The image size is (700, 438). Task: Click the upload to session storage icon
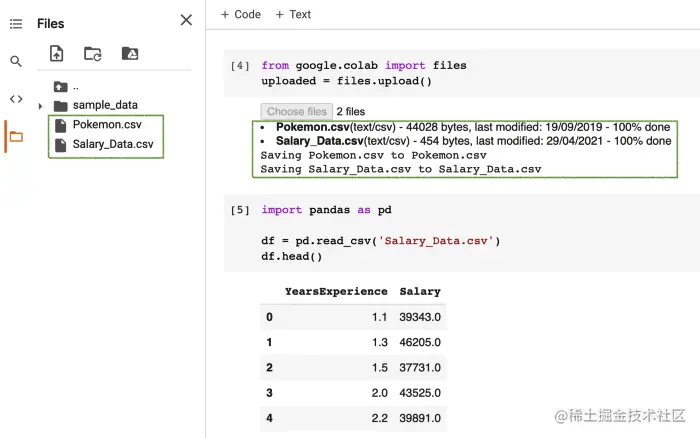point(57,54)
